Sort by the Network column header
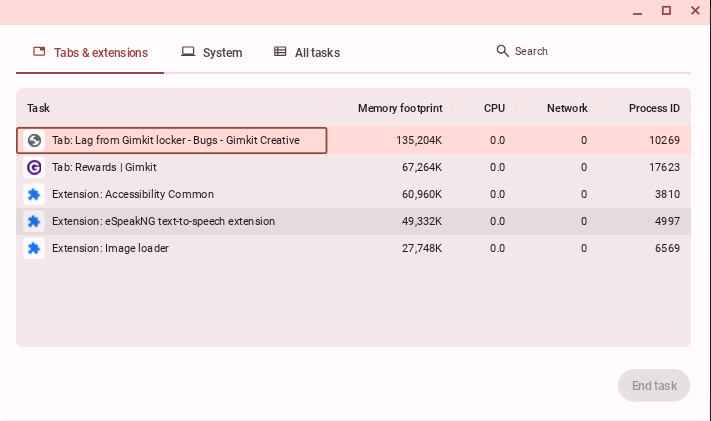This screenshot has width=711, height=421. click(x=566, y=108)
